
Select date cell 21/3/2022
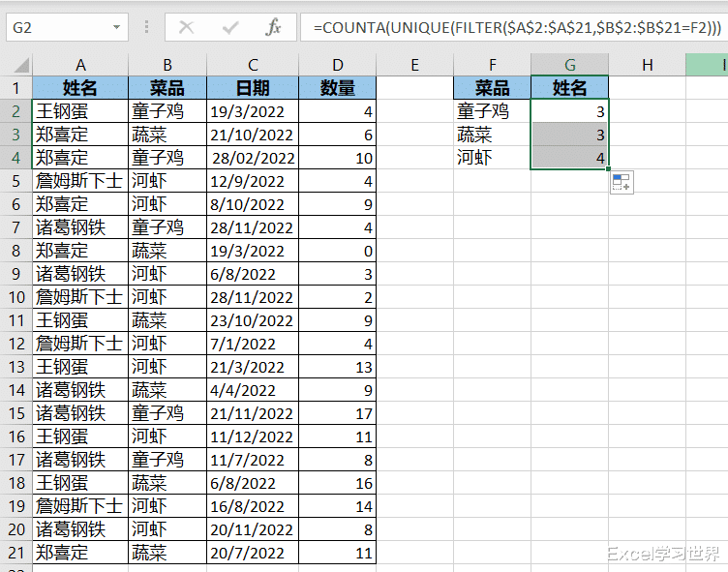click(253, 366)
